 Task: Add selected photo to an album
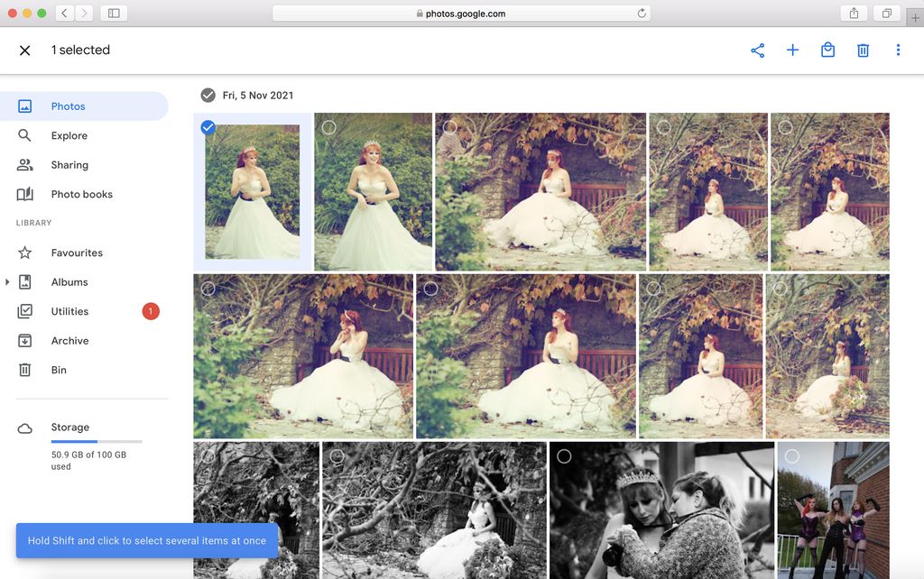pyautogui.click(x=792, y=50)
